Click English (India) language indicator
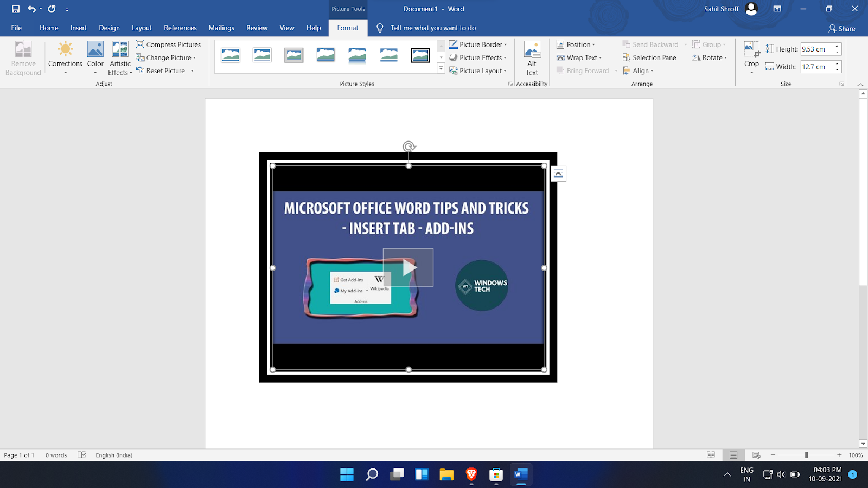The image size is (868, 488). tap(114, 455)
